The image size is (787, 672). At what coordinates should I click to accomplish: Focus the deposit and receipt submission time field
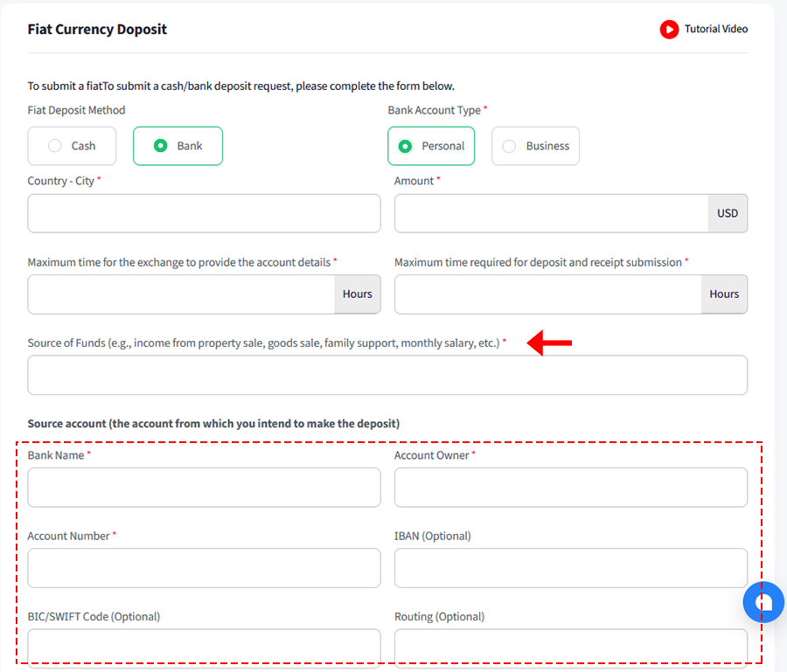click(x=548, y=294)
